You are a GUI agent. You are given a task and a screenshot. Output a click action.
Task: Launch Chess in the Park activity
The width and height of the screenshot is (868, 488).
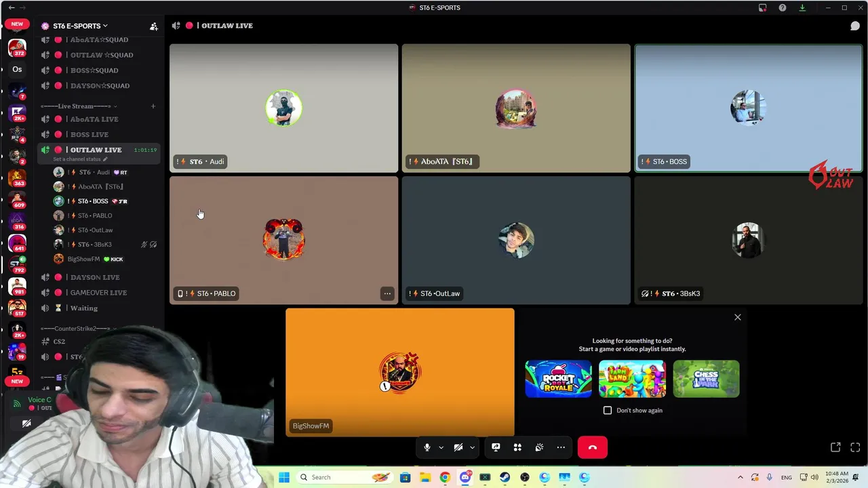pyautogui.click(x=706, y=379)
